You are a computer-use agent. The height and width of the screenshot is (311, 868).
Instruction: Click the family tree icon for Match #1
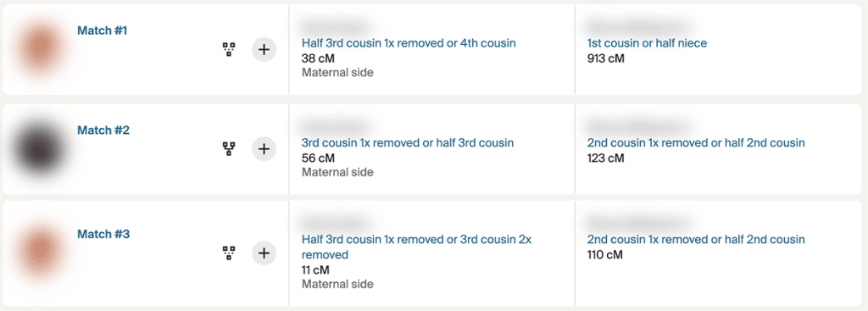click(x=229, y=49)
